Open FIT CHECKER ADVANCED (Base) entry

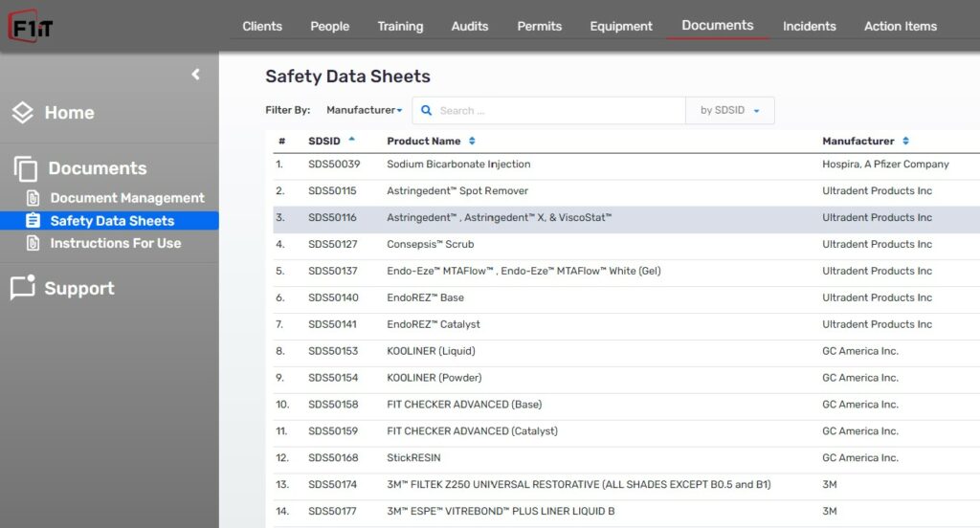point(464,405)
